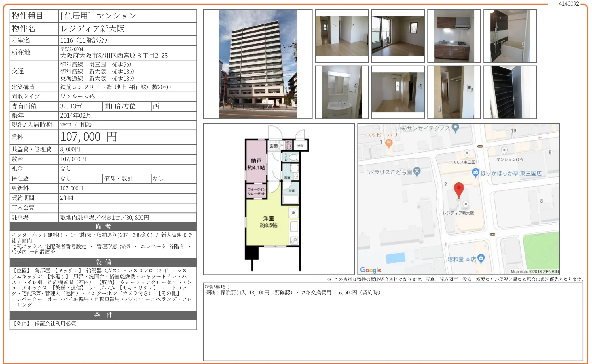Click 昭和堂 本店 shopping marker

481,258
